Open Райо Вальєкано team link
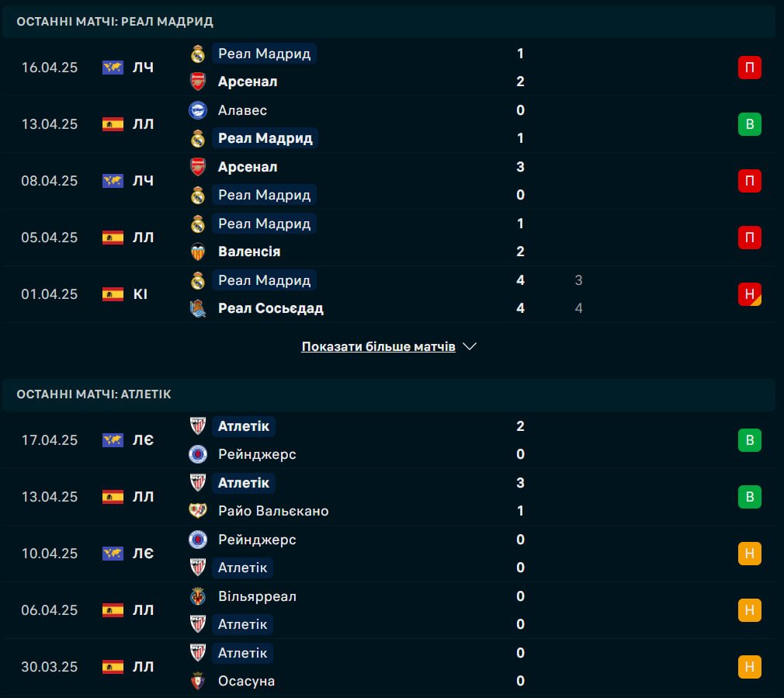This screenshot has width=784, height=698. (273, 511)
